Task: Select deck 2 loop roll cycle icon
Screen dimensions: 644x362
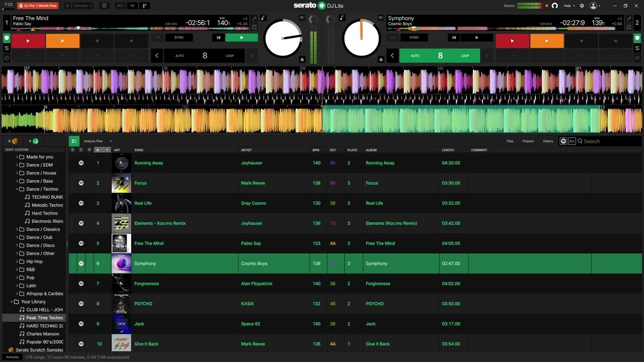Action: 637,58
